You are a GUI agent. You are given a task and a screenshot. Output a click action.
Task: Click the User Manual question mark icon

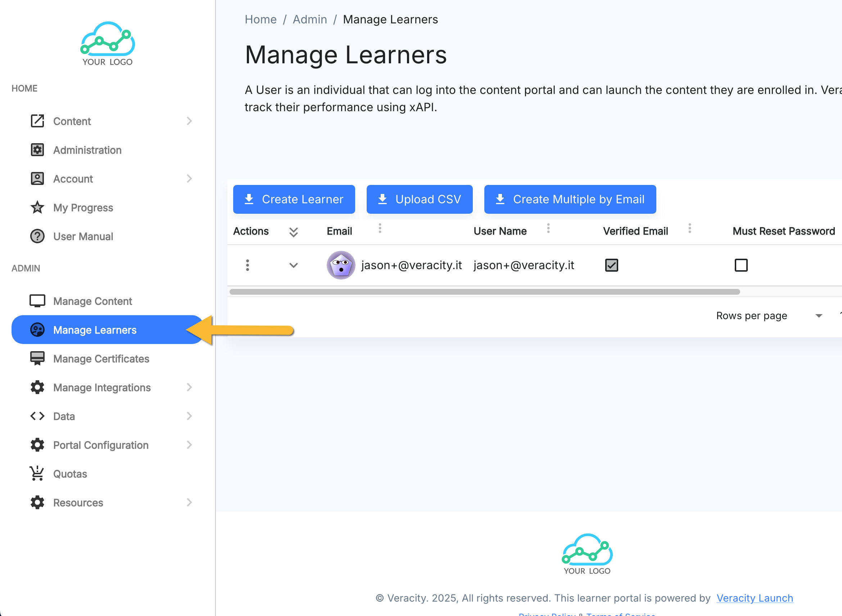(37, 236)
